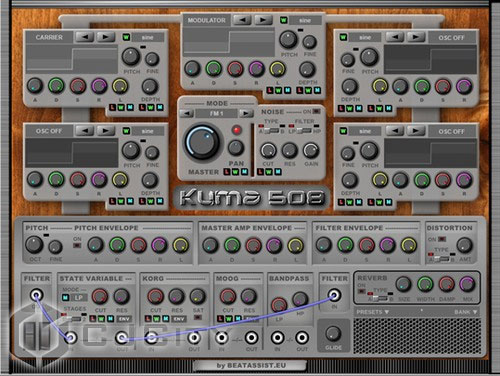Click the Carrier sine waveform name display
The height and width of the screenshot is (376, 500).
[147, 37]
